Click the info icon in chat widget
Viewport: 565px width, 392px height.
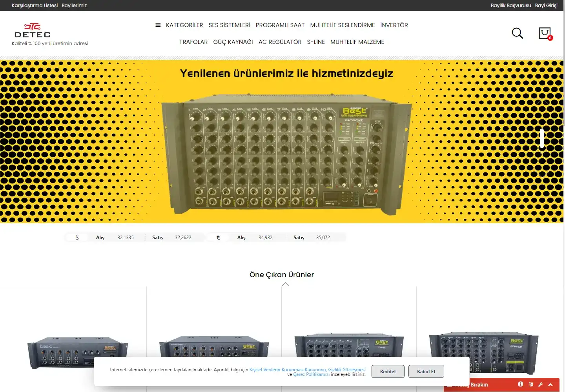coord(520,384)
